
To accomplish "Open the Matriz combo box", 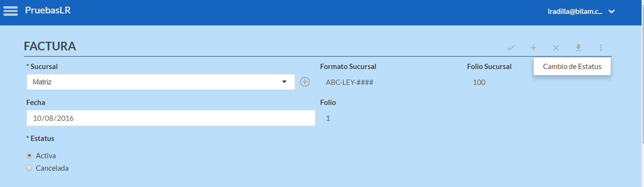I will 161,82.
